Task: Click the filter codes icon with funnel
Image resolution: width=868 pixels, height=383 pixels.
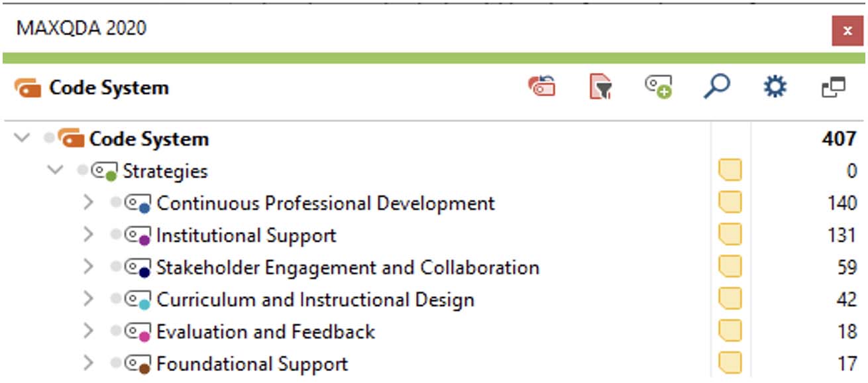Action: coord(600,87)
